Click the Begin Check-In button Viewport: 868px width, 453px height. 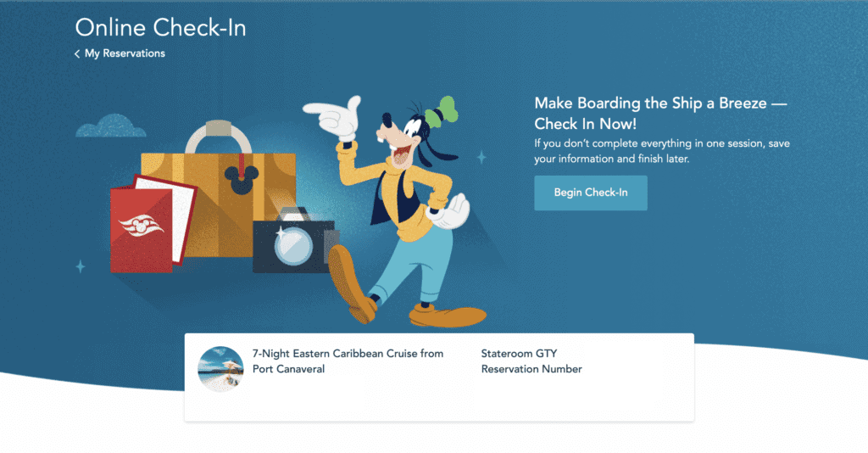point(591,193)
